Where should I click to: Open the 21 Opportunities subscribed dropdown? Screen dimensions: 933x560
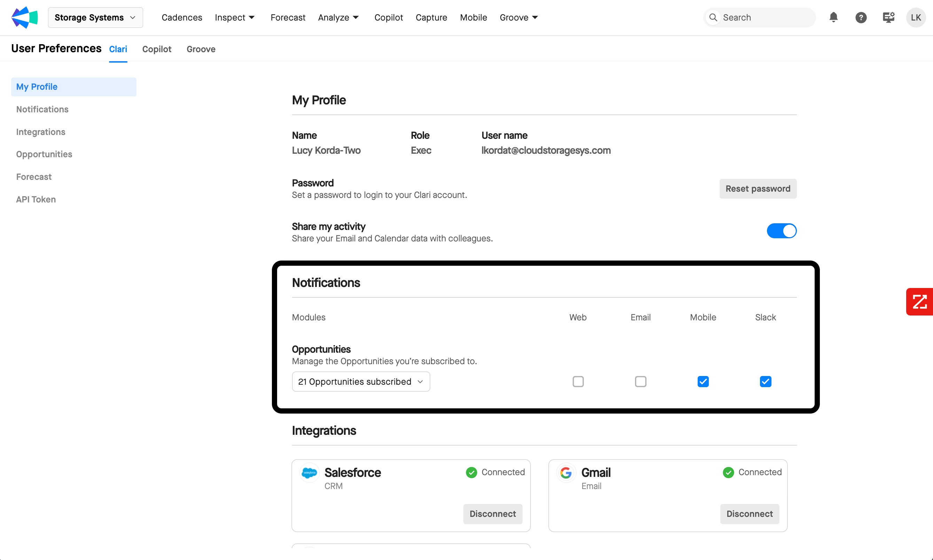click(361, 382)
